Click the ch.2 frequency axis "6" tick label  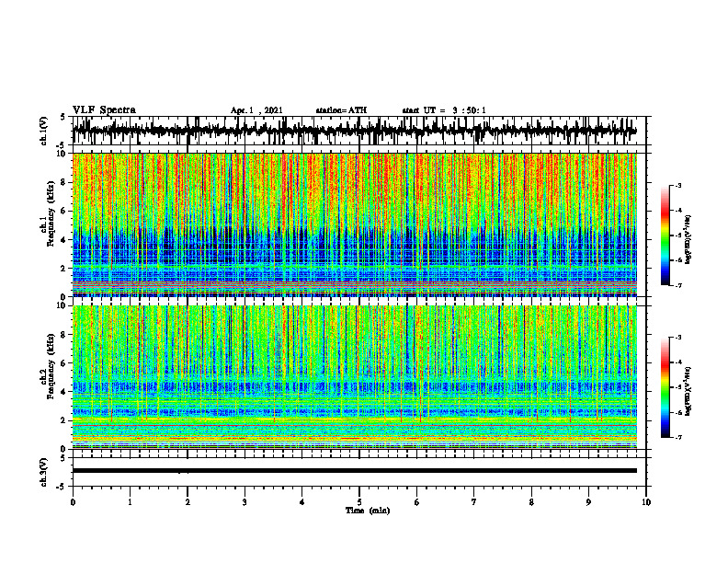pos(64,362)
